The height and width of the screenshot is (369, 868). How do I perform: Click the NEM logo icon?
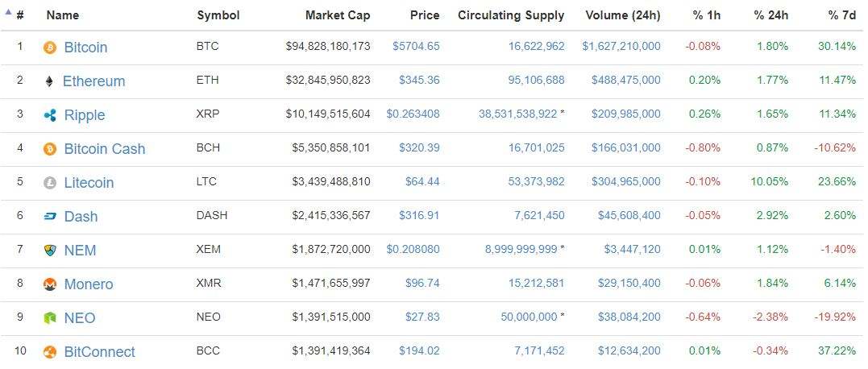pos(50,251)
